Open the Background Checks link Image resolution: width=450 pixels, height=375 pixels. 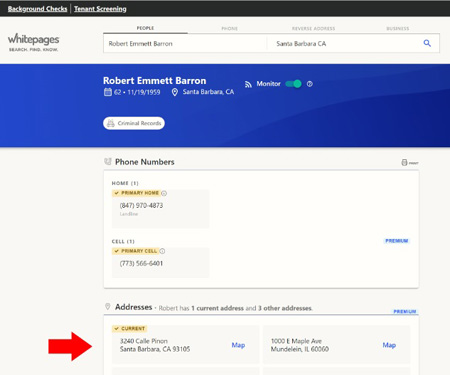pos(37,9)
